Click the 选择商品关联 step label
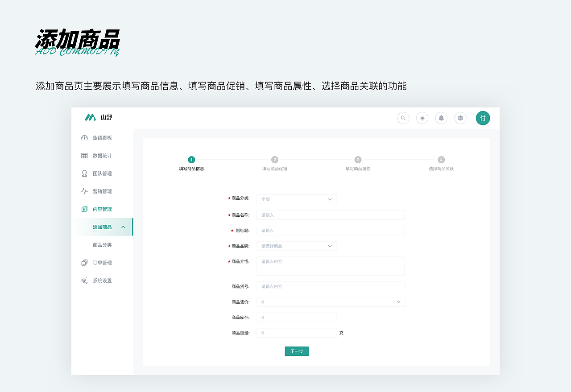Screen dimensions: 571x392 [441, 169]
